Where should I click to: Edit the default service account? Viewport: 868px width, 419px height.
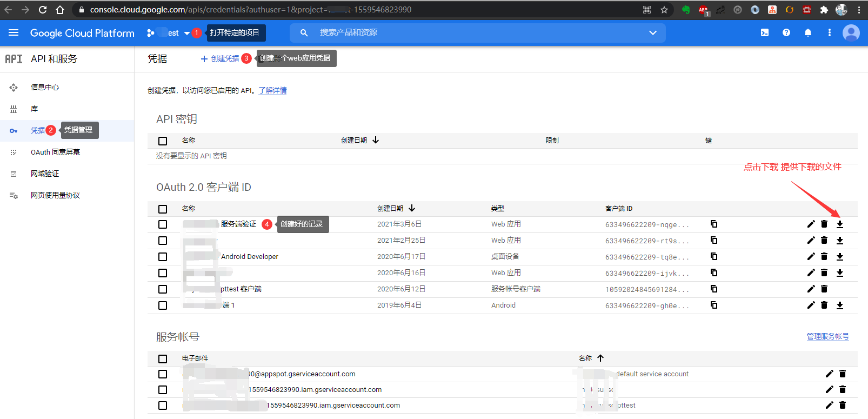tap(830, 374)
